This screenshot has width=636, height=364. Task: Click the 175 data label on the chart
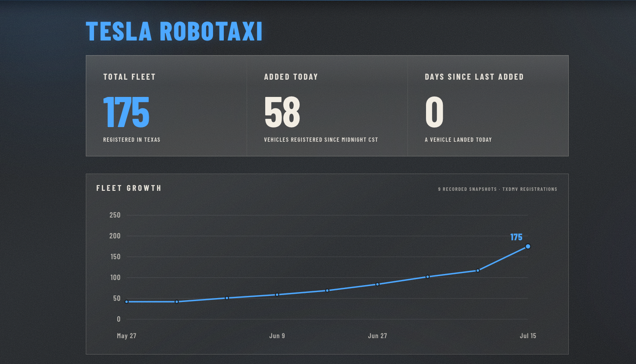[516, 237]
